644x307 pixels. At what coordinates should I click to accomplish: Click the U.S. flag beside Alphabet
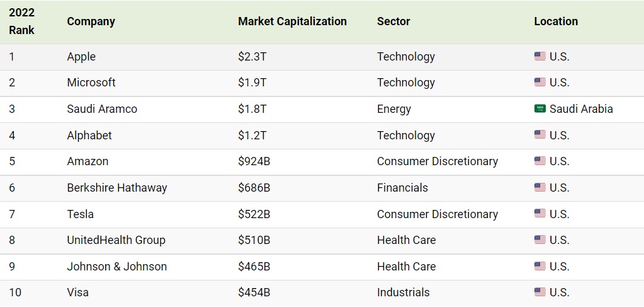[539, 135]
